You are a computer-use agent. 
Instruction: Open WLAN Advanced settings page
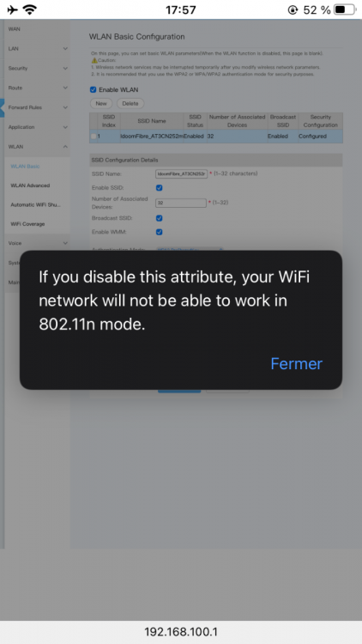pos(30,185)
